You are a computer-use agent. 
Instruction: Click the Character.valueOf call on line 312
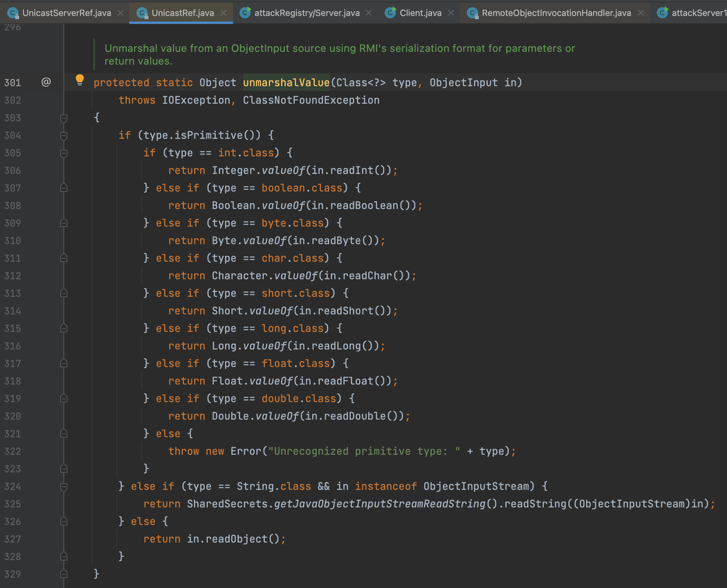point(265,276)
